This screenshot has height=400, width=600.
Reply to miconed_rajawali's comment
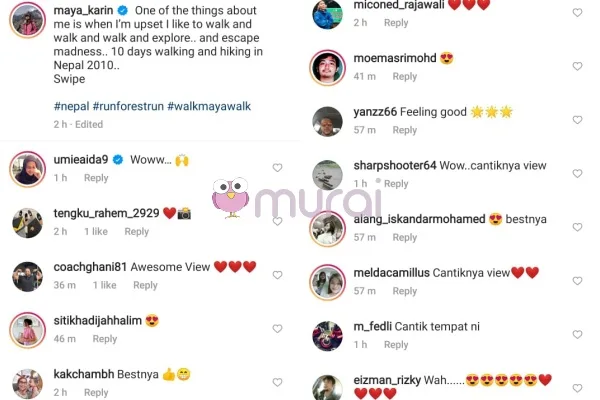[x=396, y=23]
